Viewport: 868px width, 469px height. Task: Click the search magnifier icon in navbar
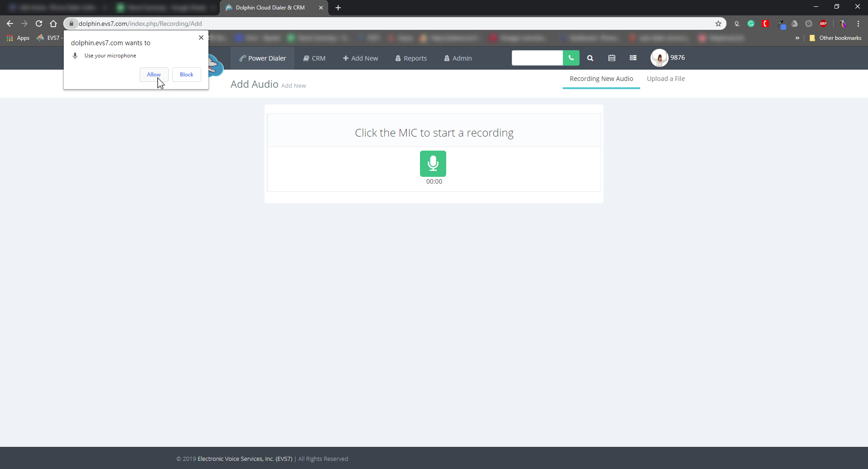click(x=590, y=58)
